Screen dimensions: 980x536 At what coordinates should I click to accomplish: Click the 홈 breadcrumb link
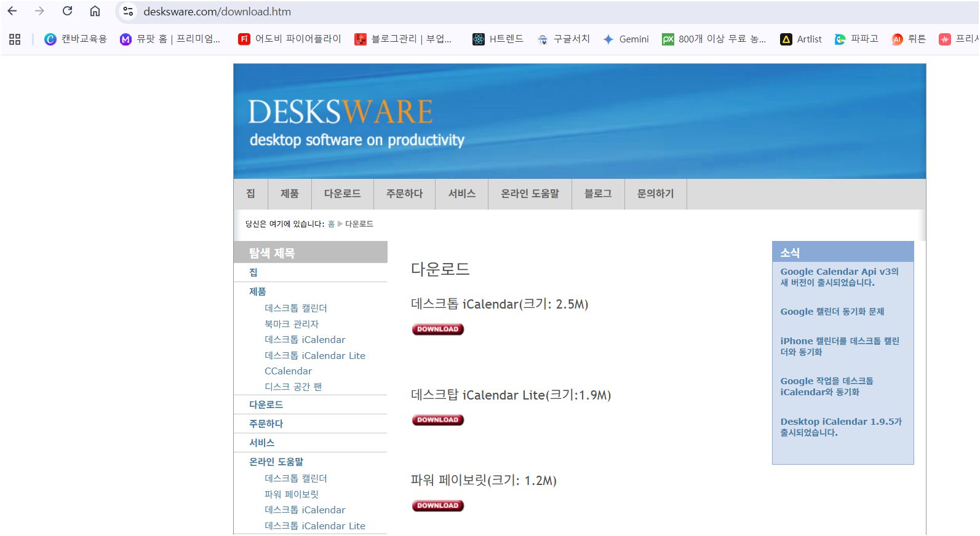coord(331,224)
